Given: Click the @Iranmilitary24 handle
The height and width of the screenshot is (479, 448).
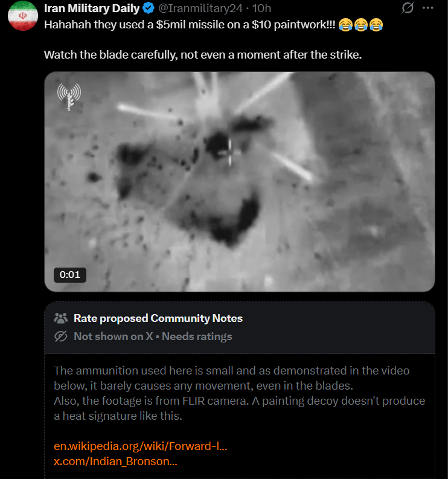Looking at the screenshot, I should click(x=200, y=8).
